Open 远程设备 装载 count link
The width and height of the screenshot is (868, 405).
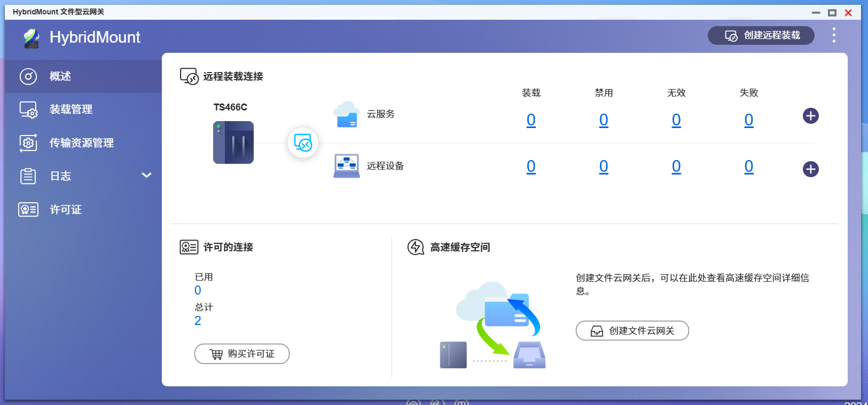pyautogui.click(x=531, y=166)
